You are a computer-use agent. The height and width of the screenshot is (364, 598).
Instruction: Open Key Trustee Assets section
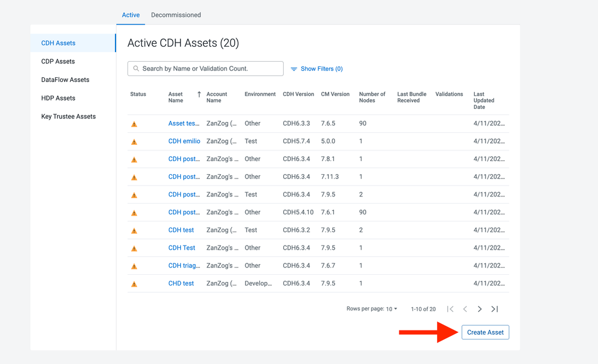coord(69,116)
